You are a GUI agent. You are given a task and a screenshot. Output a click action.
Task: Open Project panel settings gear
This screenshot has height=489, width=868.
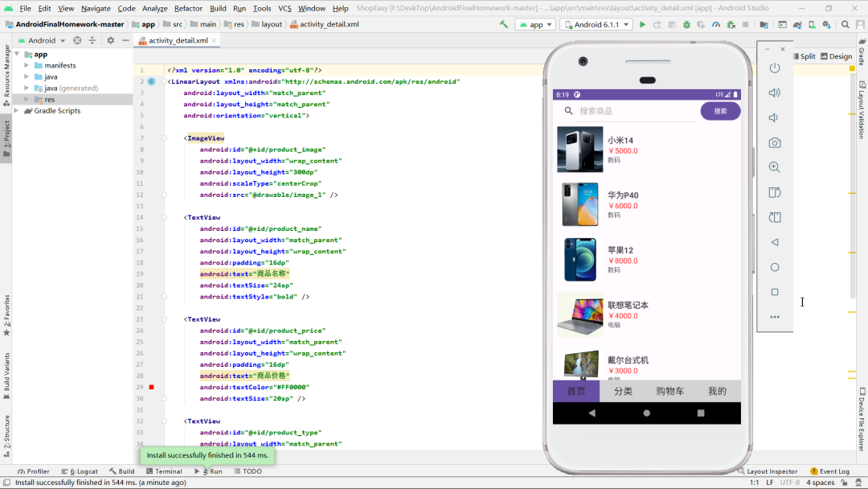click(x=111, y=40)
